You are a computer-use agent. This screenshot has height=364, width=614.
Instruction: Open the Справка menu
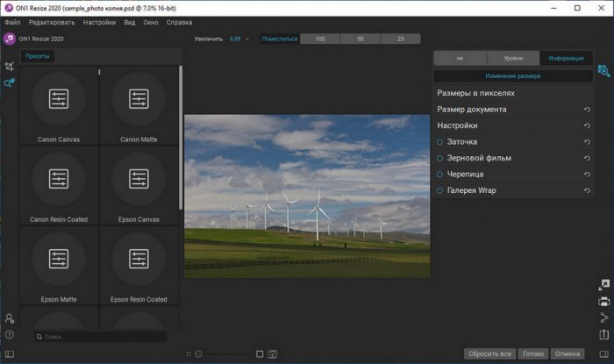click(179, 22)
